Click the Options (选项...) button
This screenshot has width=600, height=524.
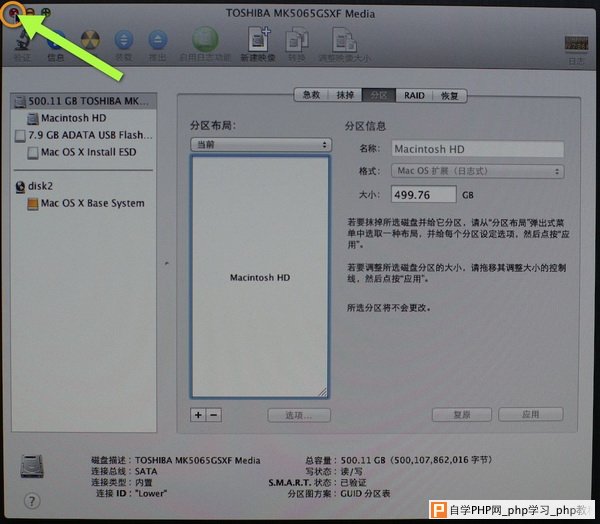(299, 415)
